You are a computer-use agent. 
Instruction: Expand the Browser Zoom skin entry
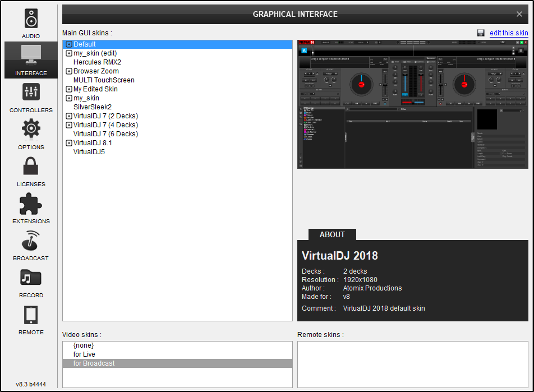69,71
